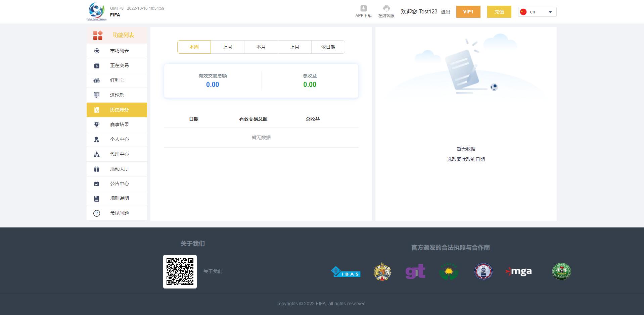Screen dimensions: 644x315
Task: Click the QR code image in footer
Action: tap(180, 272)
